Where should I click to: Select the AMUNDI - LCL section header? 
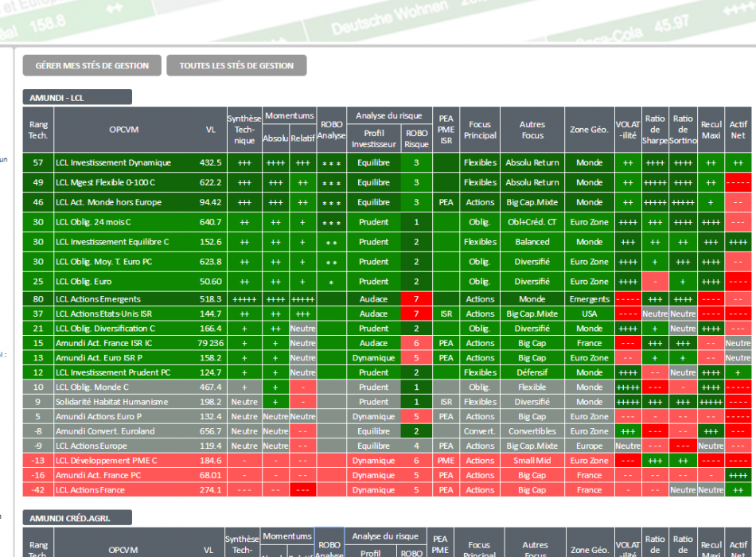coord(77,97)
